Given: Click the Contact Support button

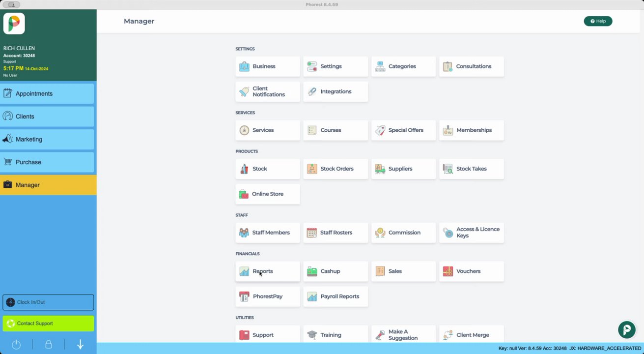Looking at the screenshot, I should tap(48, 324).
